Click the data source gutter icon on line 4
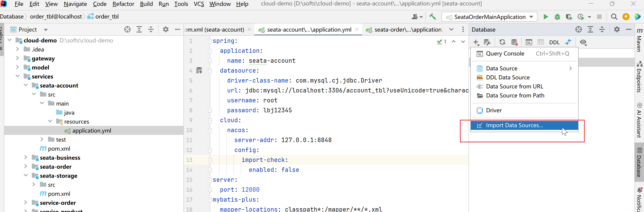The height and width of the screenshot is (212, 644). pos(199,71)
